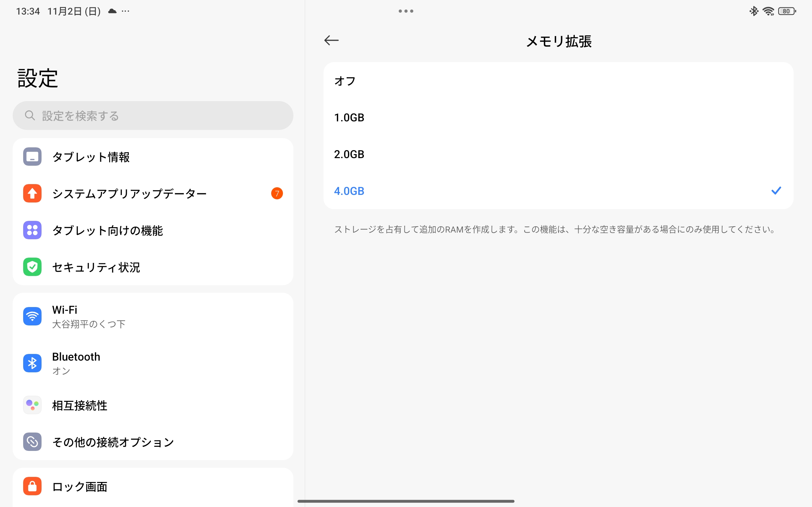Open the three-dot window menu at top
This screenshot has width=812, height=507.
tap(406, 11)
